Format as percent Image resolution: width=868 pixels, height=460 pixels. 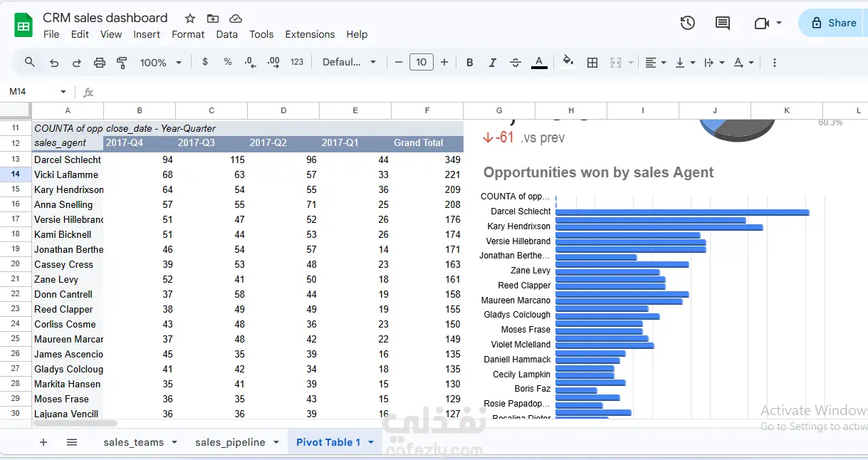[x=228, y=62]
